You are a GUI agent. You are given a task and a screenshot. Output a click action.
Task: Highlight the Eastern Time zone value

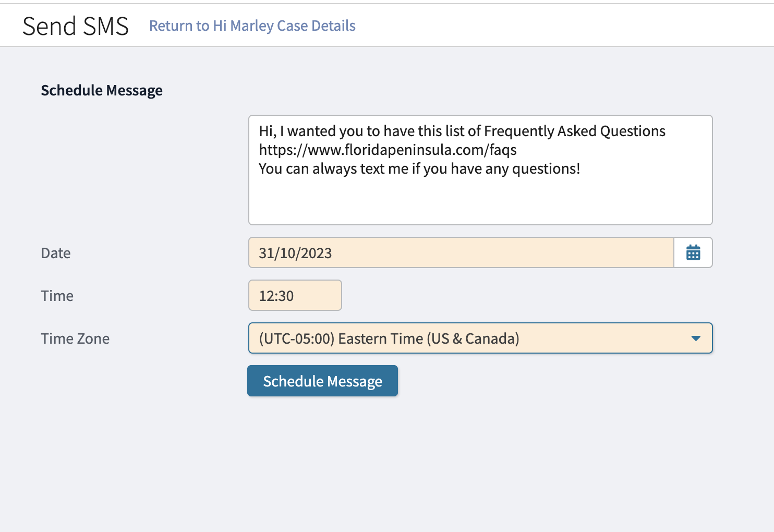click(x=390, y=338)
